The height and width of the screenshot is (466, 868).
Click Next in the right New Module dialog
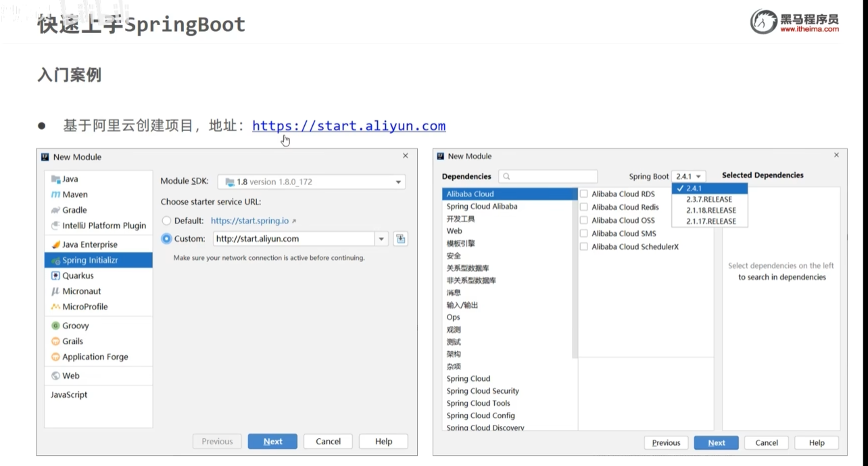[717, 443]
